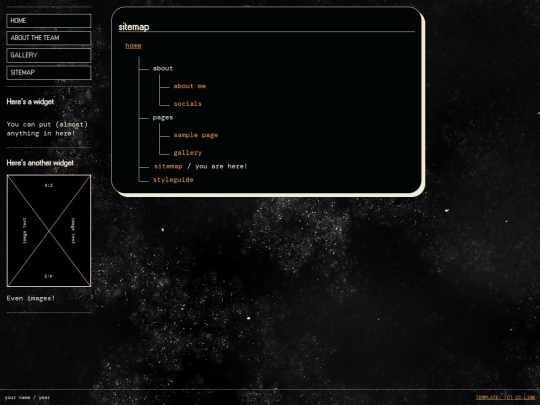The height and width of the screenshot is (405, 540).
Task: Click 'your name / year' footer text
Action: 27,397
